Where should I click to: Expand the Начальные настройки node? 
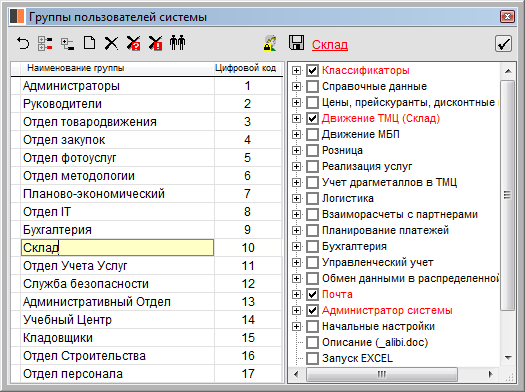coord(296,326)
